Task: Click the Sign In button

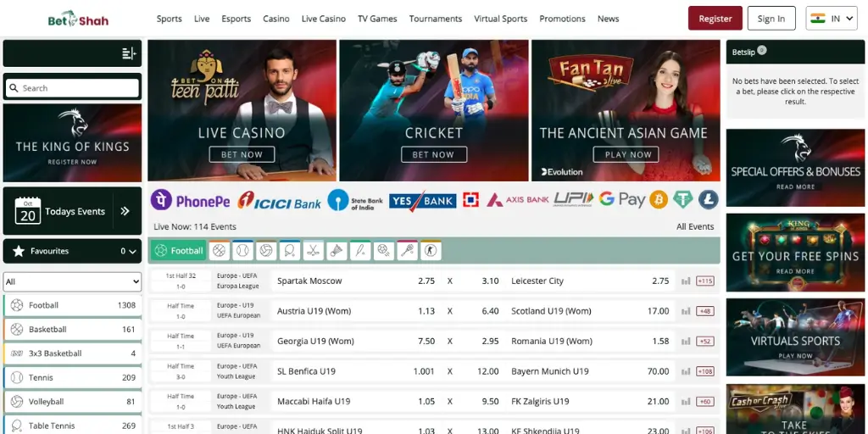Action: pyautogui.click(x=771, y=19)
